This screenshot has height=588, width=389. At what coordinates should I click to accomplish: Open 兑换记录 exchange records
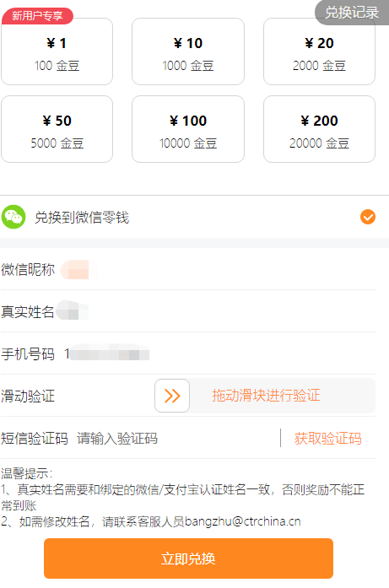(x=352, y=13)
